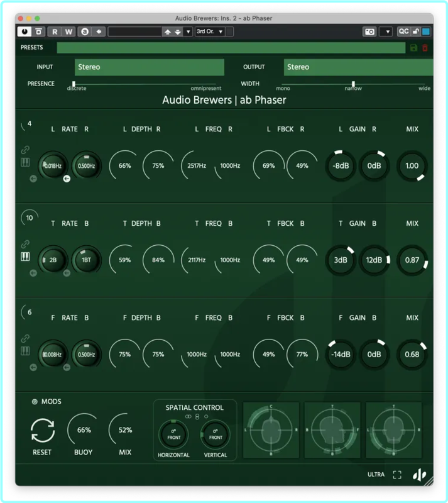Click the white arrow under 0.018Hz knob
This screenshot has height=503, width=448.
click(67, 179)
